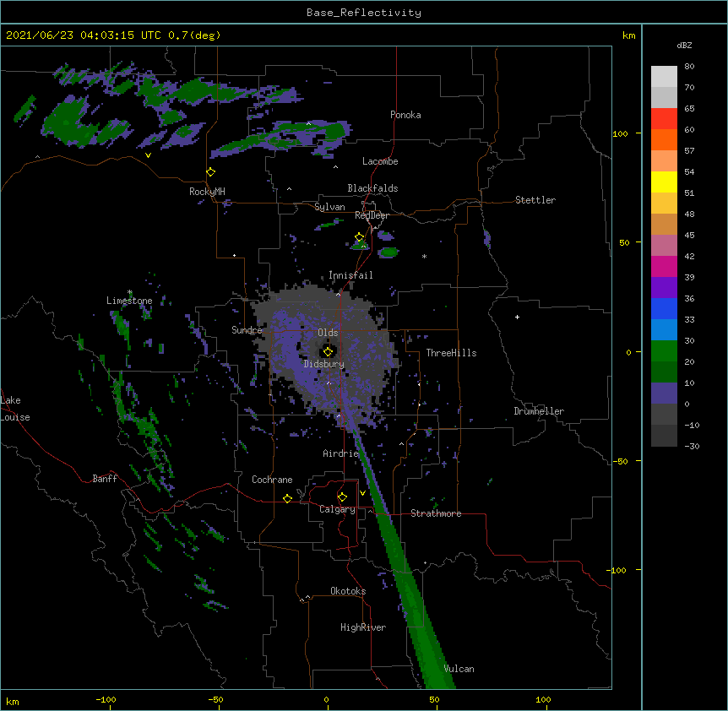
Task: Click the white asterisk marker east of Innisfail
Action: pos(424,256)
